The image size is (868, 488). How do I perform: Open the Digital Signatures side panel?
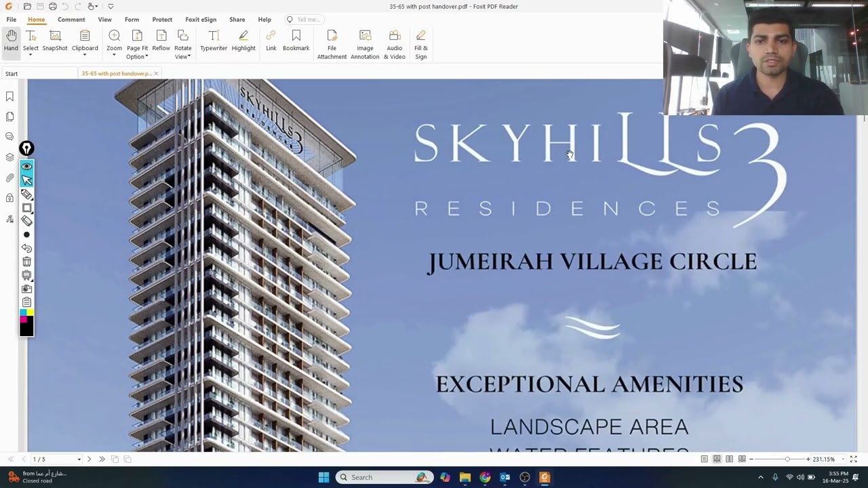click(x=9, y=219)
